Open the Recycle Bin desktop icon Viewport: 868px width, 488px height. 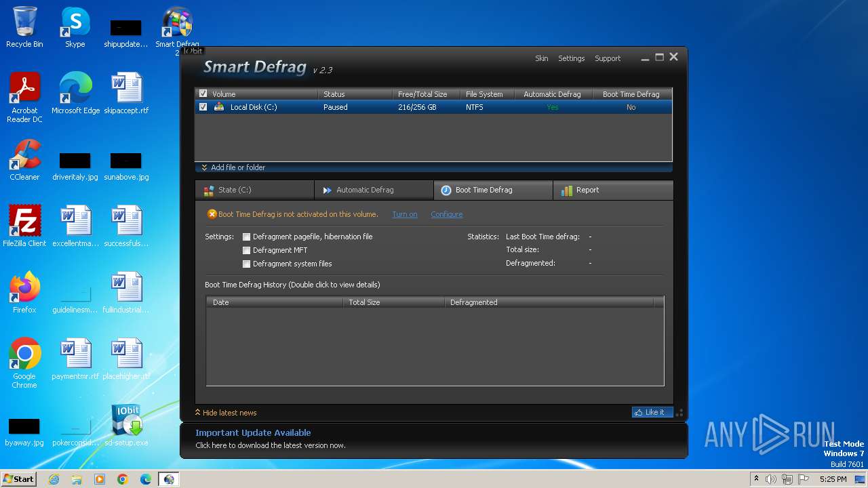tap(24, 27)
